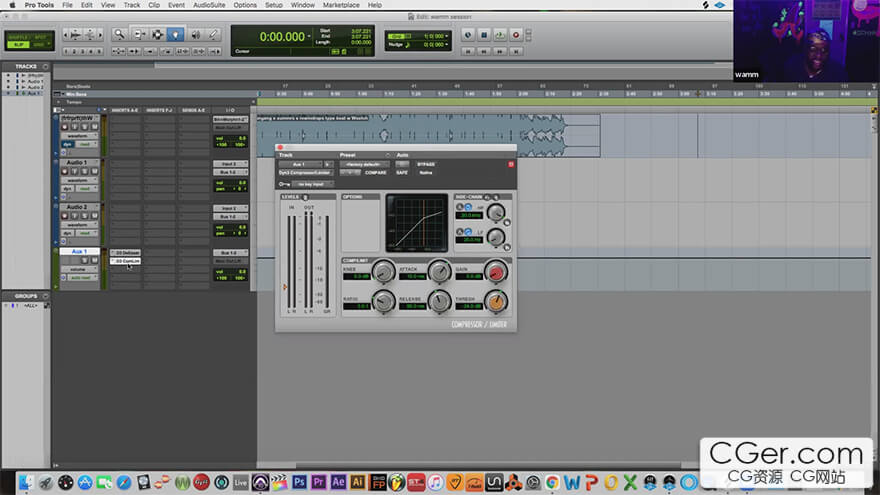Click the transport Stop button
The width and height of the screenshot is (880, 495).
[x=484, y=35]
